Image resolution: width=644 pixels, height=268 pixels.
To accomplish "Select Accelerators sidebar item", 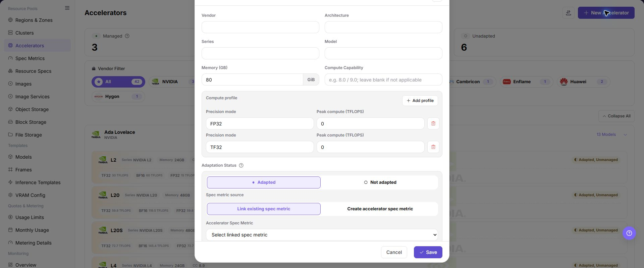I will point(37,46).
